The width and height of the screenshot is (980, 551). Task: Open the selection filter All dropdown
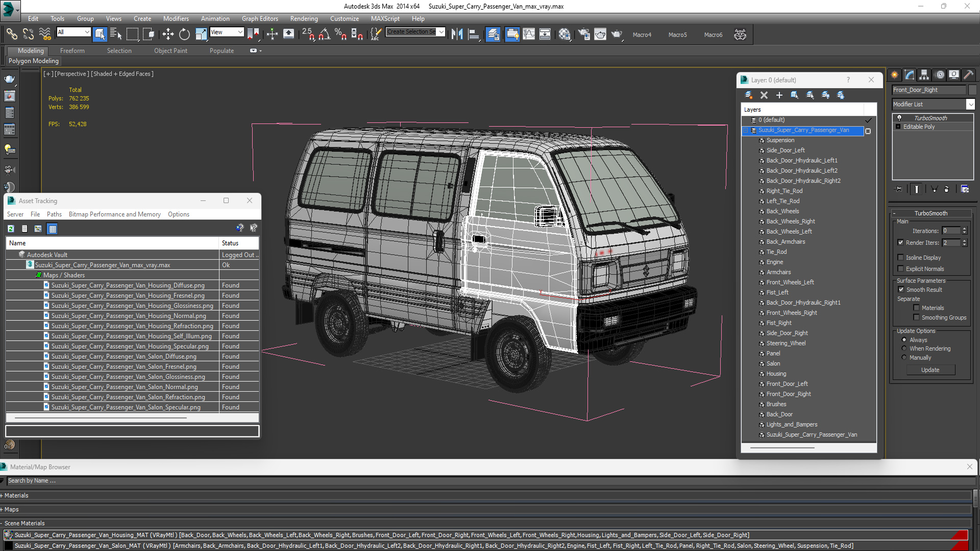[x=73, y=32]
